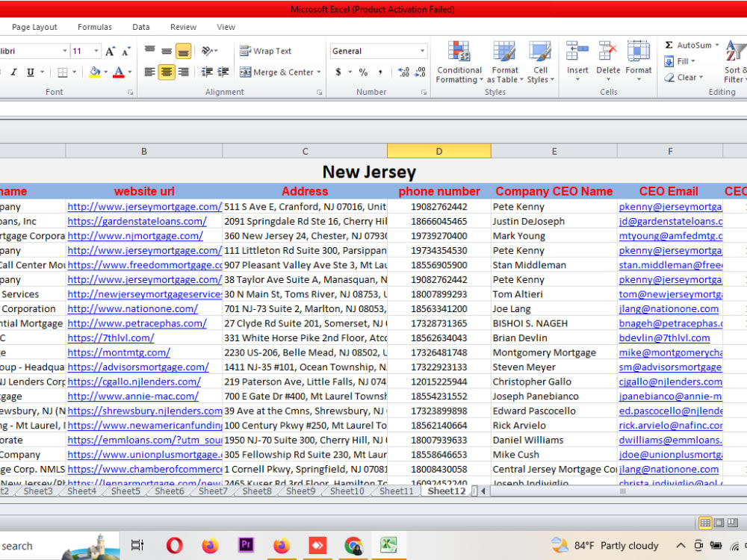Switch to the Review tab
747x560 pixels.
pos(183,27)
